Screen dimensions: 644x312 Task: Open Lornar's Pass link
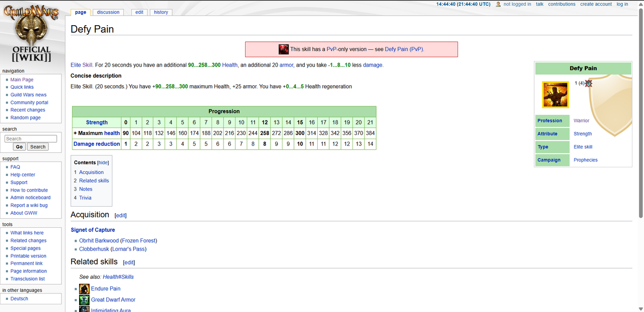point(128,249)
